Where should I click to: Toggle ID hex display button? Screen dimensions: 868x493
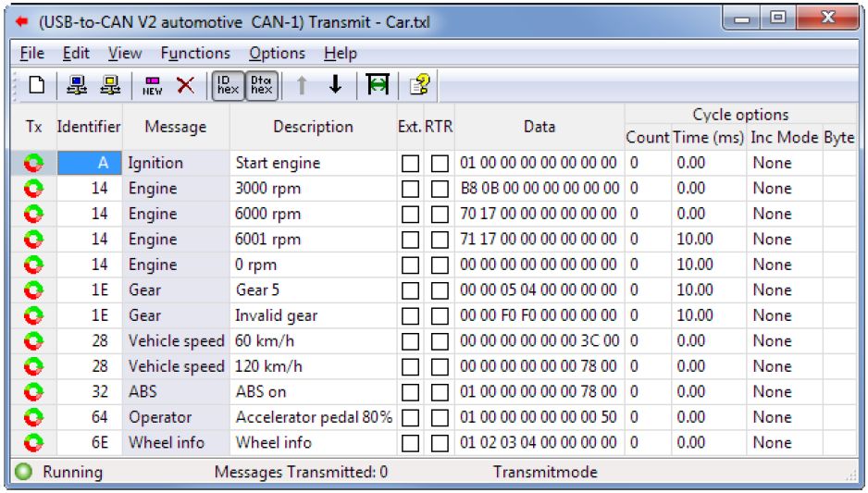pyautogui.click(x=228, y=85)
